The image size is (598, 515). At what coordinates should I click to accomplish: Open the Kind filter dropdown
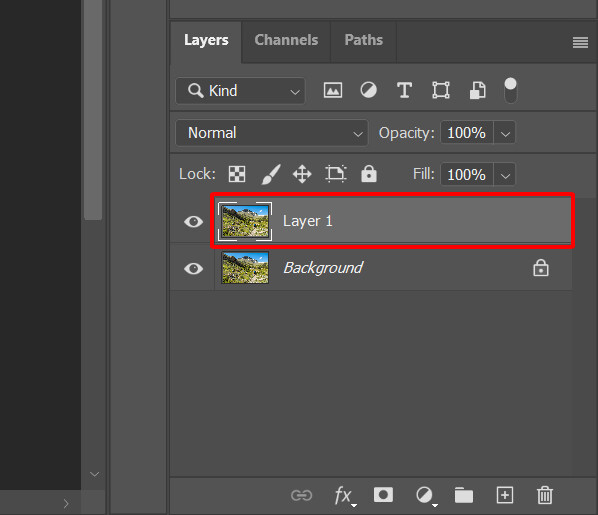click(240, 91)
